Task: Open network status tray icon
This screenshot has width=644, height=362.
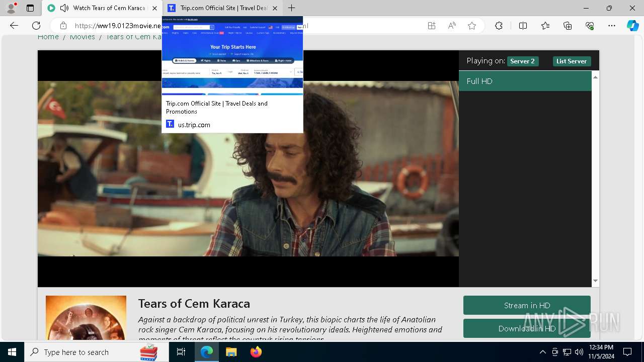Action: (567, 352)
